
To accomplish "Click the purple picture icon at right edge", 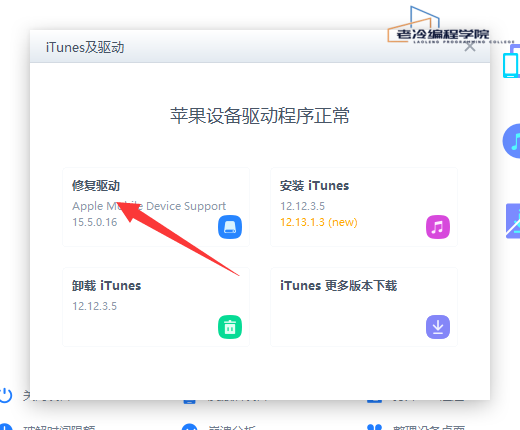I will (x=513, y=221).
